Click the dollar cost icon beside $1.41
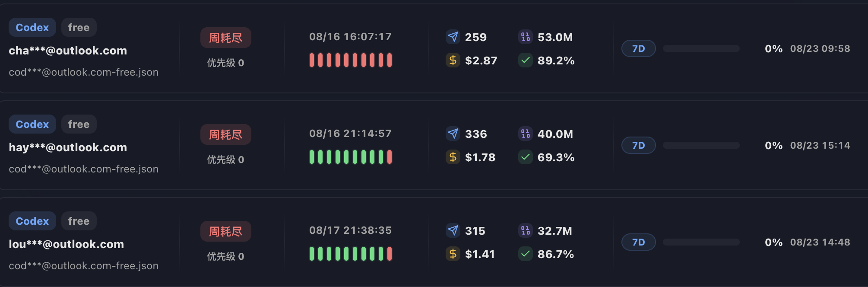 click(453, 254)
